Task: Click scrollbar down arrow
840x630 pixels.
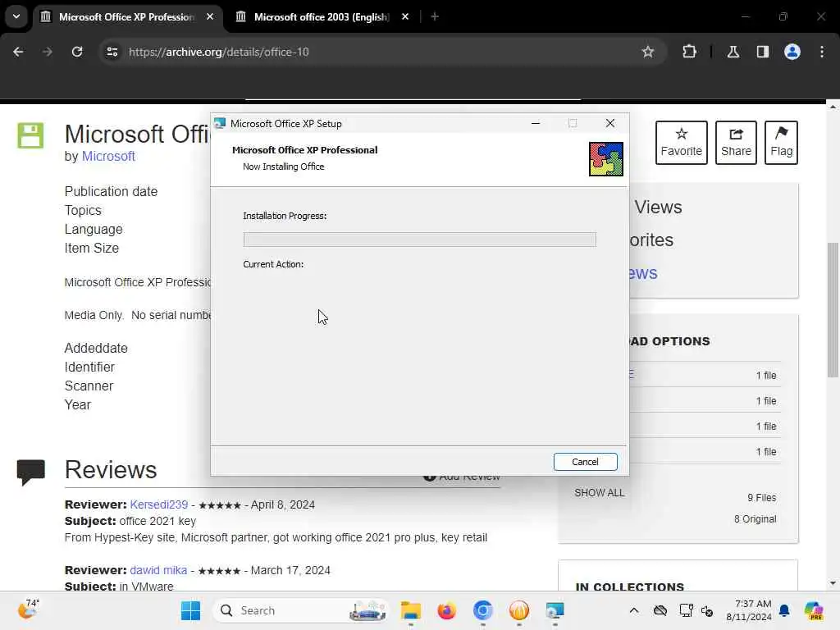Action: coord(833,583)
